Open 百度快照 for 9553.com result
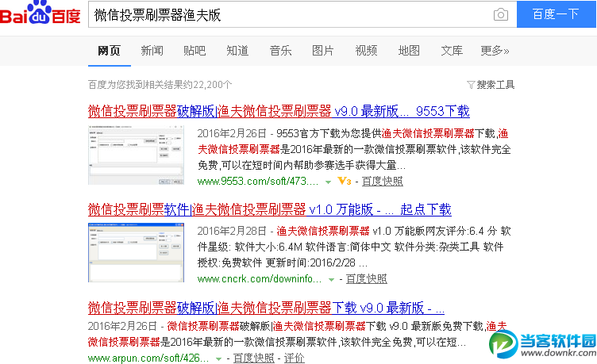Image resolution: width=597 pixels, height=364 pixels. point(383,182)
